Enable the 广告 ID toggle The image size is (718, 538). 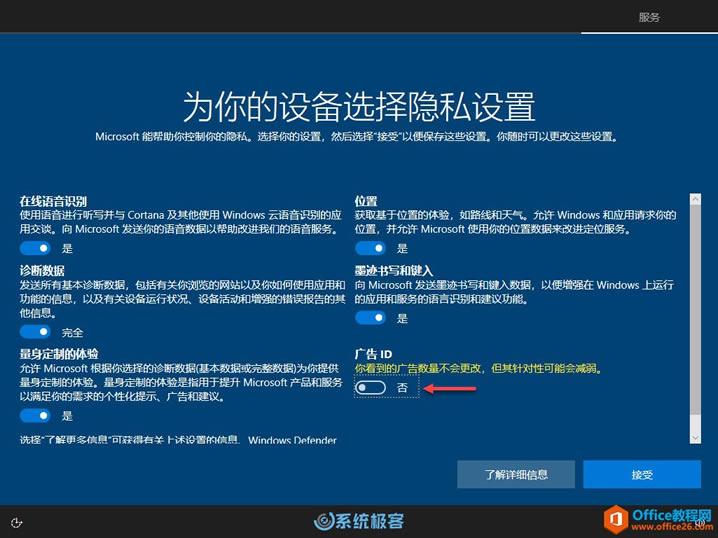click(x=370, y=388)
